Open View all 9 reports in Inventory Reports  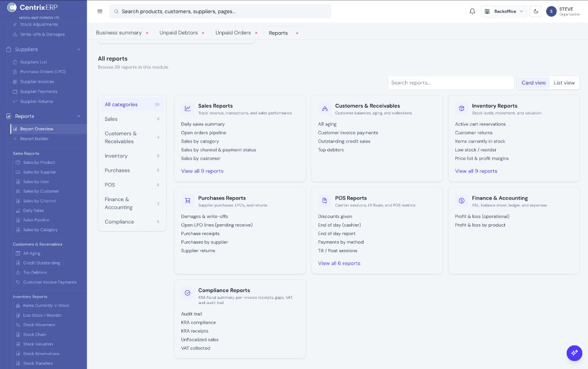[476, 171]
